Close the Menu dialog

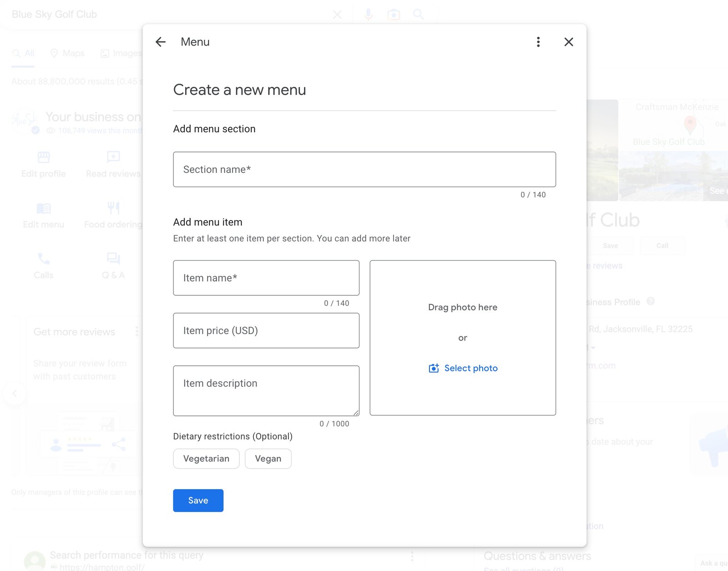pyautogui.click(x=569, y=42)
